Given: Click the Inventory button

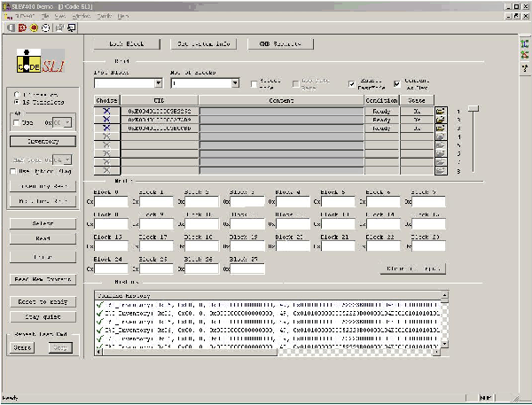Looking at the screenshot, I should coord(42,141).
